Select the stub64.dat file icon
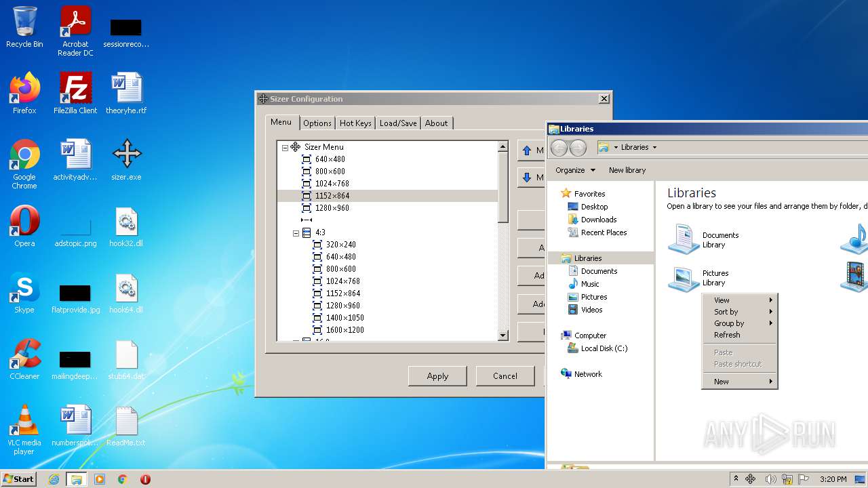The height and width of the screenshot is (488, 868). click(126, 359)
